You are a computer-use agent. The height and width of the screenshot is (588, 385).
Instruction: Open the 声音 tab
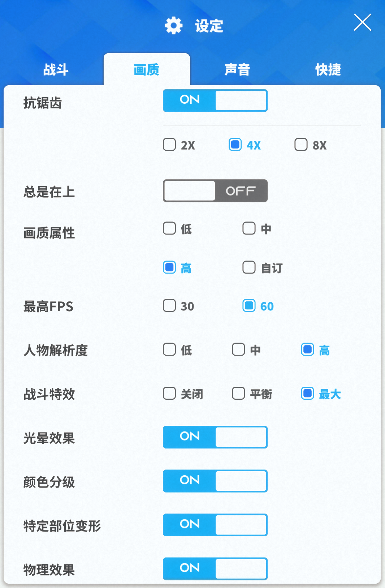[x=237, y=69]
